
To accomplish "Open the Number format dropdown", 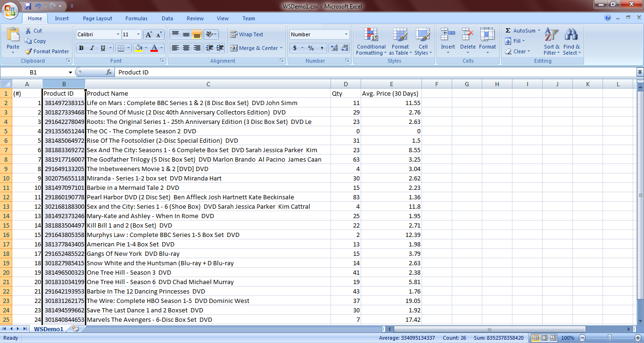I will point(346,34).
